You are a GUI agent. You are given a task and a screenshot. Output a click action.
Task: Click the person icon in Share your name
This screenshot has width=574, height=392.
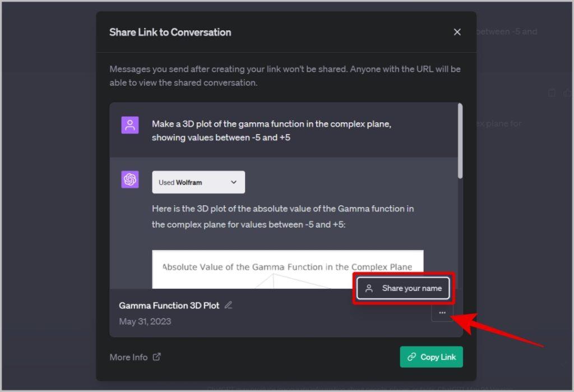point(369,288)
